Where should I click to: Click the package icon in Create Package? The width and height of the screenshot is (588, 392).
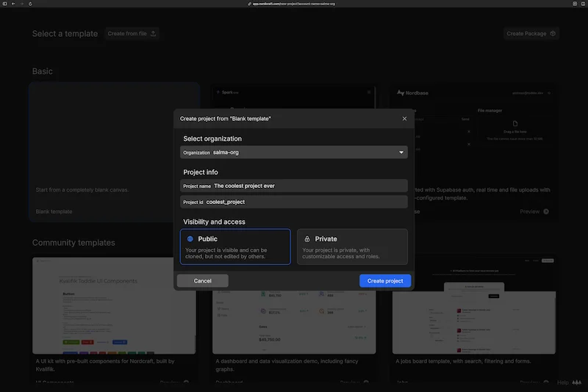coord(553,34)
